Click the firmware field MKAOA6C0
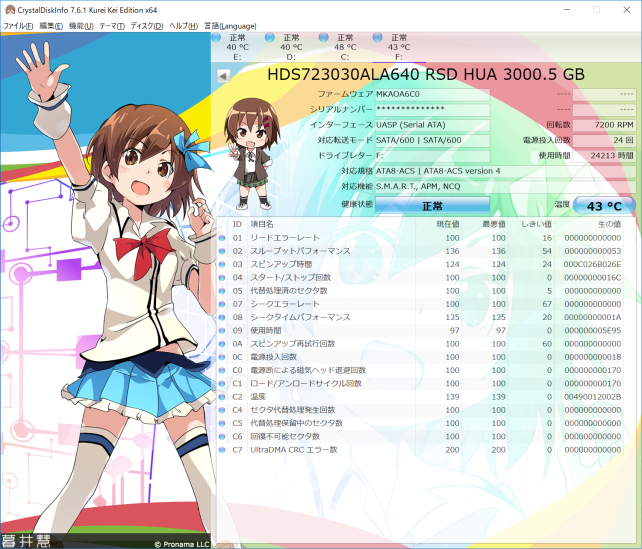 432,94
